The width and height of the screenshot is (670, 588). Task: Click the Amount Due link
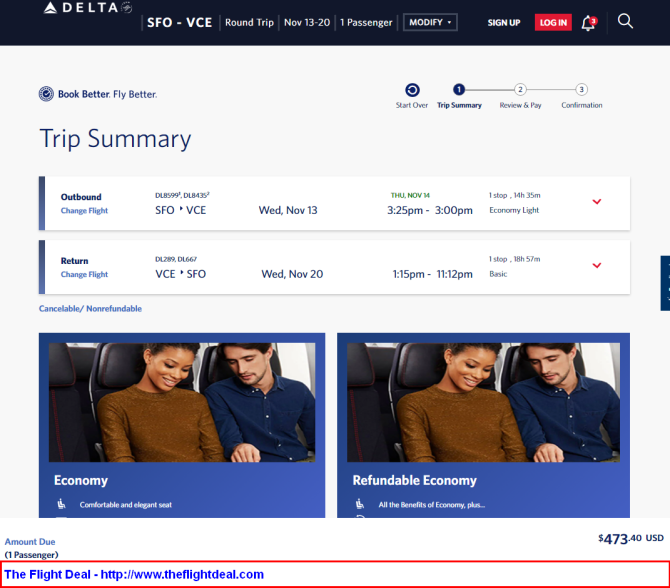pyautogui.click(x=30, y=541)
